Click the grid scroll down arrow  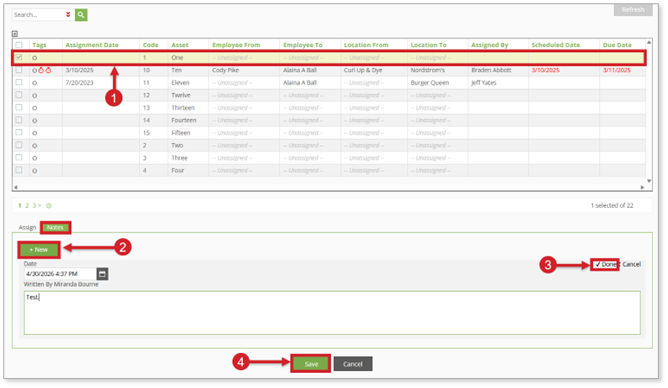(649, 181)
